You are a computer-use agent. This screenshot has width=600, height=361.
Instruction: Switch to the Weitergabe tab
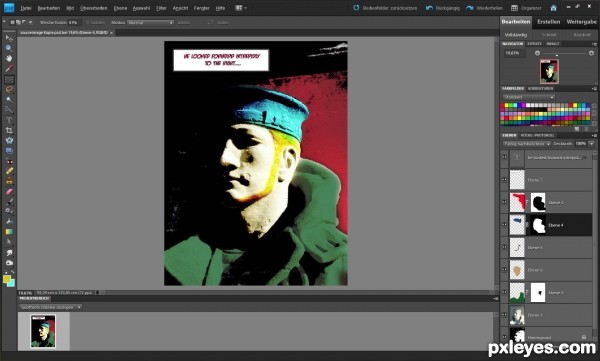(581, 22)
